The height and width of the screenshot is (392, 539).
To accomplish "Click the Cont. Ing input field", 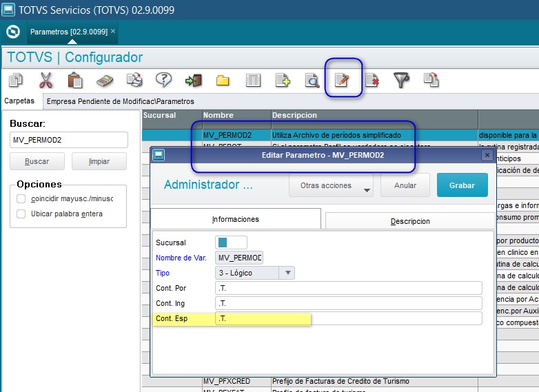I will 349,303.
